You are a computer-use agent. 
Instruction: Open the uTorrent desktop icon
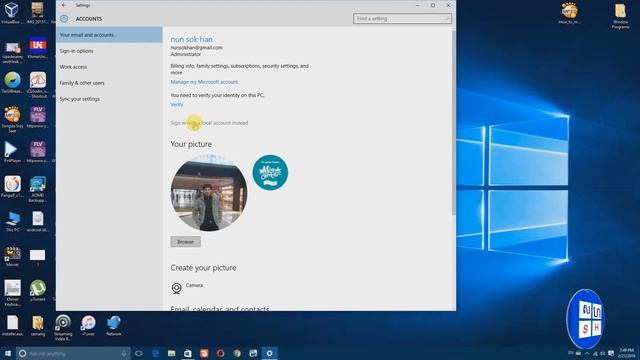(x=38, y=290)
